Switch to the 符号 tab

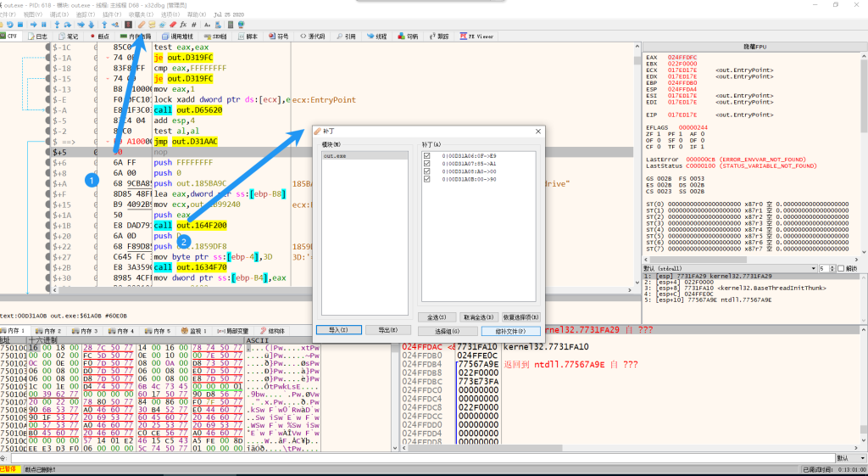[278, 36]
